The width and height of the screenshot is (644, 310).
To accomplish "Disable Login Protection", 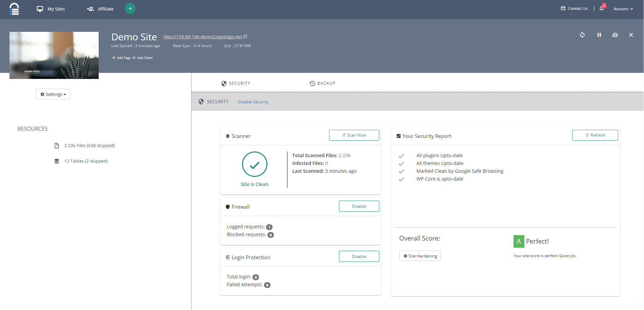I will click(359, 256).
